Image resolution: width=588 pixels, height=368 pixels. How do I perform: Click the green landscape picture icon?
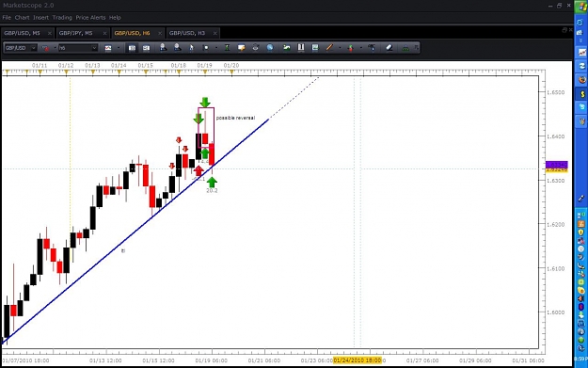pos(287,48)
